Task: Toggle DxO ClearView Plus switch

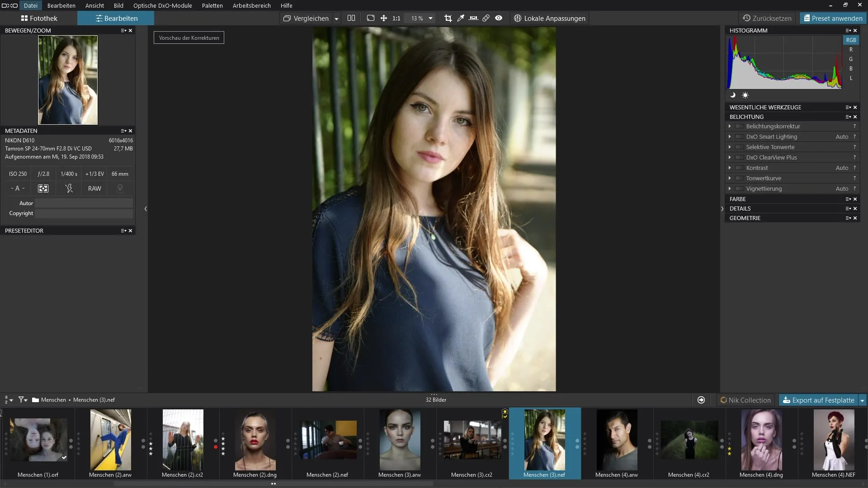Action: (x=740, y=157)
